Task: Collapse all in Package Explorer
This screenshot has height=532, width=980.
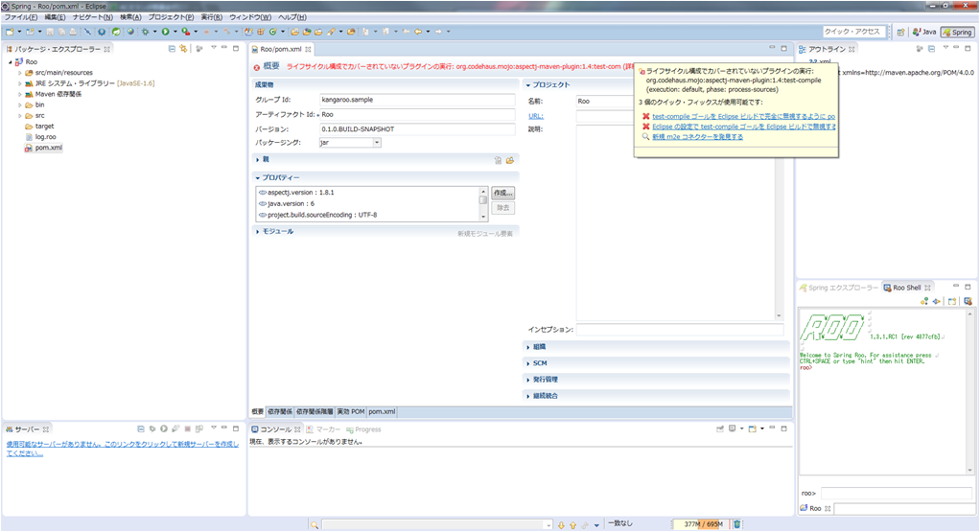Action: [x=172, y=49]
